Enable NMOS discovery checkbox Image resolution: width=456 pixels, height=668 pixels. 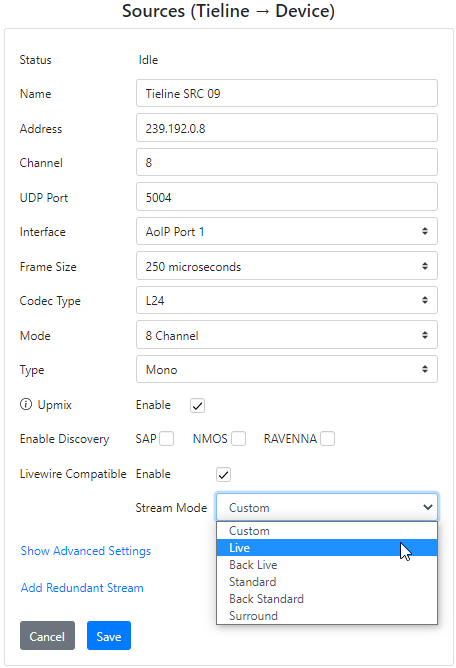coord(239,438)
